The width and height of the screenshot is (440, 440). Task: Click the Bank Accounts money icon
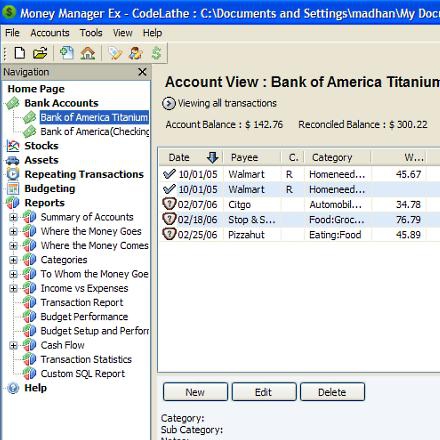point(13,103)
